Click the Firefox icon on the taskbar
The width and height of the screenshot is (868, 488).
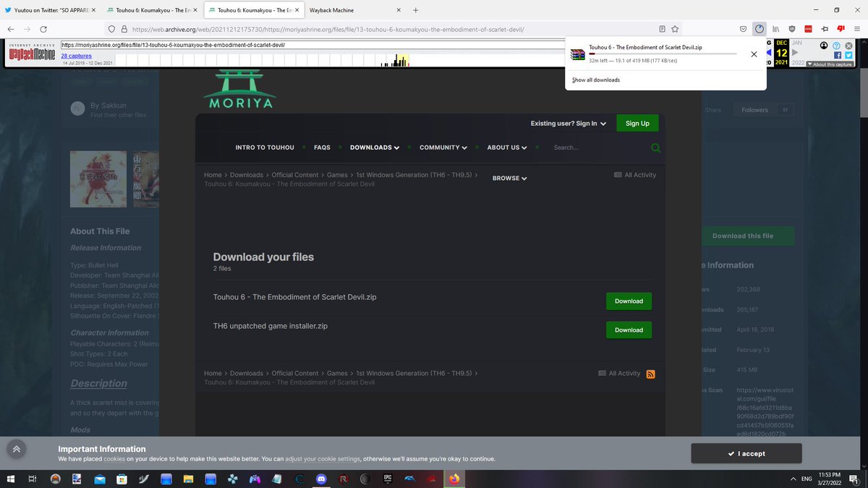point(454,479)
